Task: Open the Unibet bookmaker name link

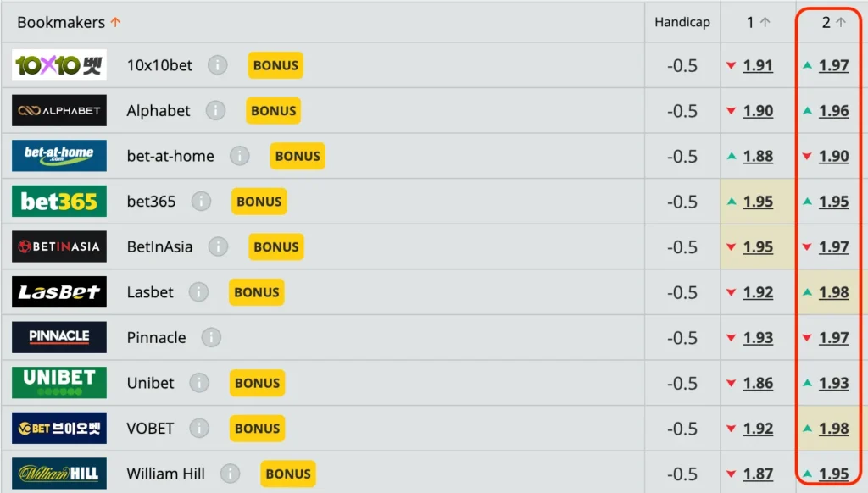Action: click(x=150, y=383)
